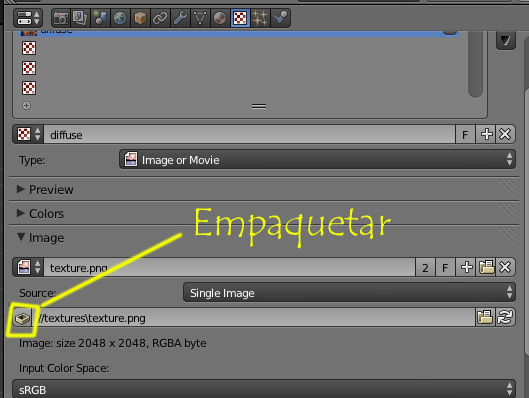529x398 pixels.
Task: Open the Particles properties tab
Action: pos(260,18)
